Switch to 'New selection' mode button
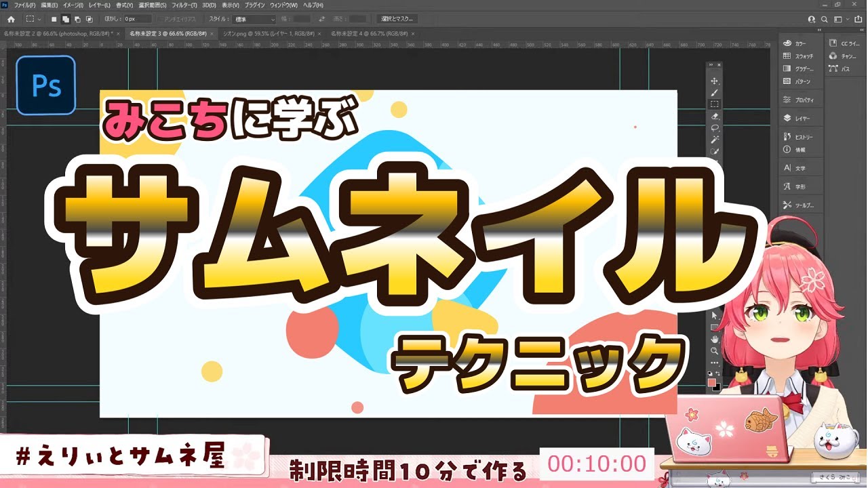The height and width of the screenshot is (488, 868). click(54, 19)
